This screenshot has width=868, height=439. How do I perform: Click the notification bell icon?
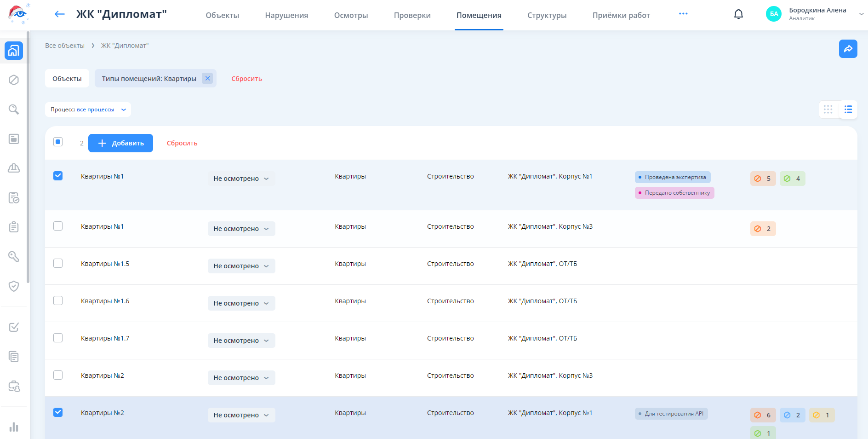(x=738, y=14)
